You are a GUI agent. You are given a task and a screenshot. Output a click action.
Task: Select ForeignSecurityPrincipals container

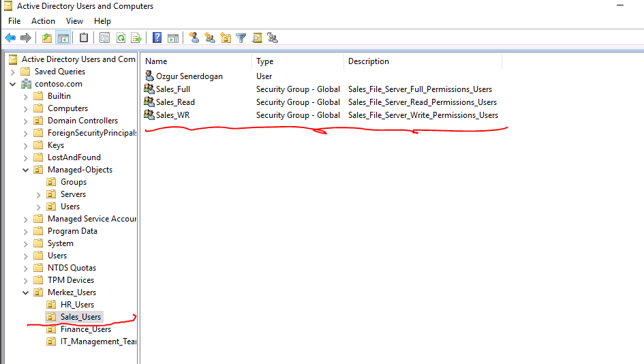tap(92, 133)
